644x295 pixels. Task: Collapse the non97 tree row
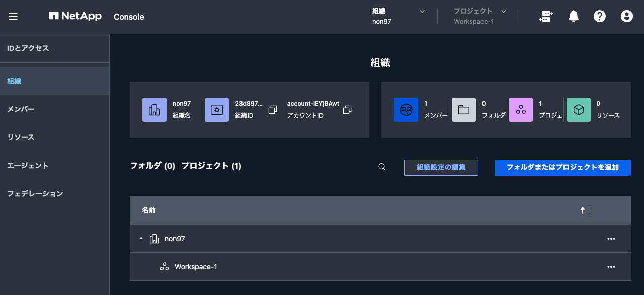click(141, 239)
